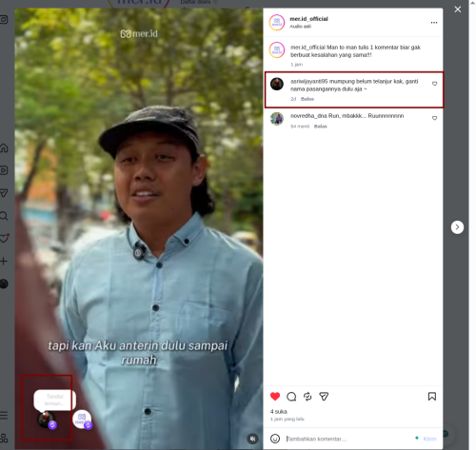Like asriwijayanti95's comment heart
The image size is (476, 450).
tap(434, 84)
